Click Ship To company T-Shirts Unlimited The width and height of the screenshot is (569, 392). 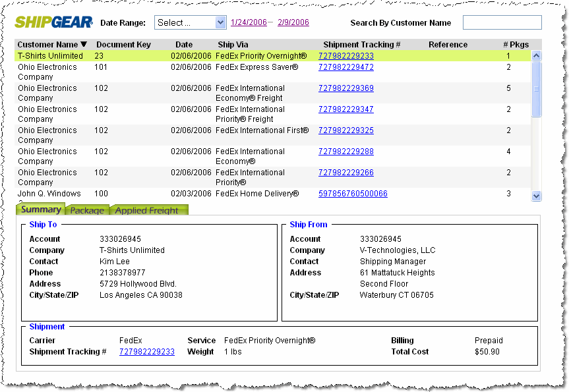click(132, 250)
